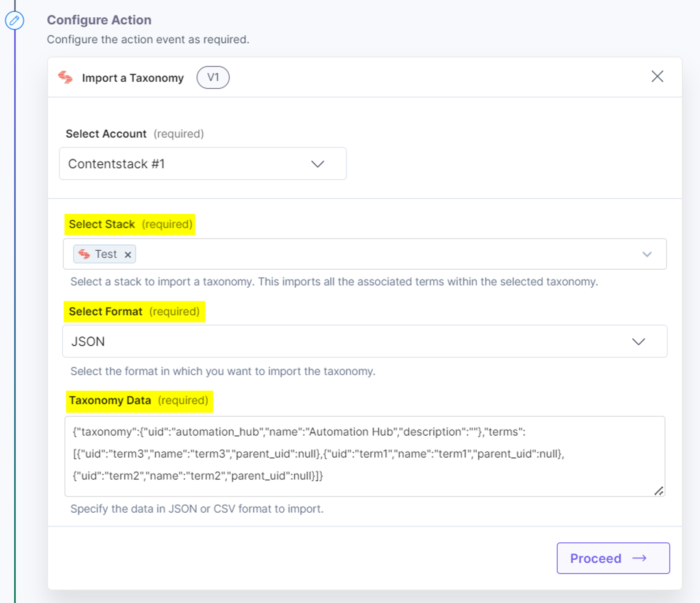Click the Configure Action heading

pos(99,20)
